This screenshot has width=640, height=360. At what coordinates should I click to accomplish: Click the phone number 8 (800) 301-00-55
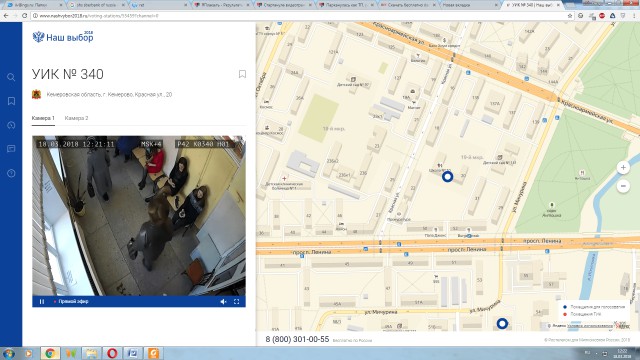click(297, 339)
